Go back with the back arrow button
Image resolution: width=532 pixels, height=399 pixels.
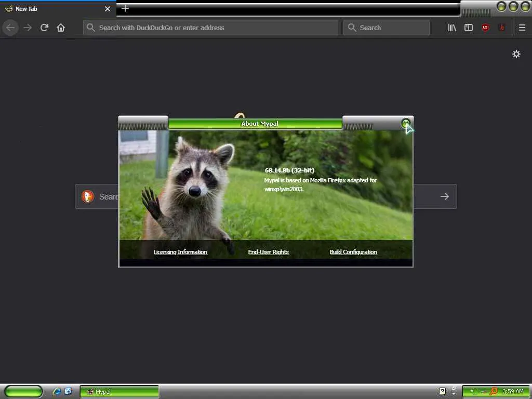click(x=10, y=28)
